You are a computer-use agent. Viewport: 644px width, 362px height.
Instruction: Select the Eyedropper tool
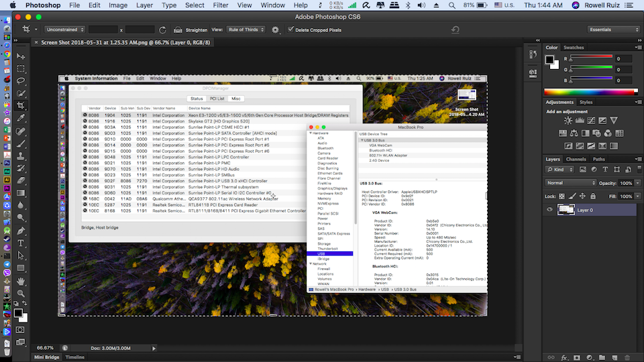tap(21, 118)
